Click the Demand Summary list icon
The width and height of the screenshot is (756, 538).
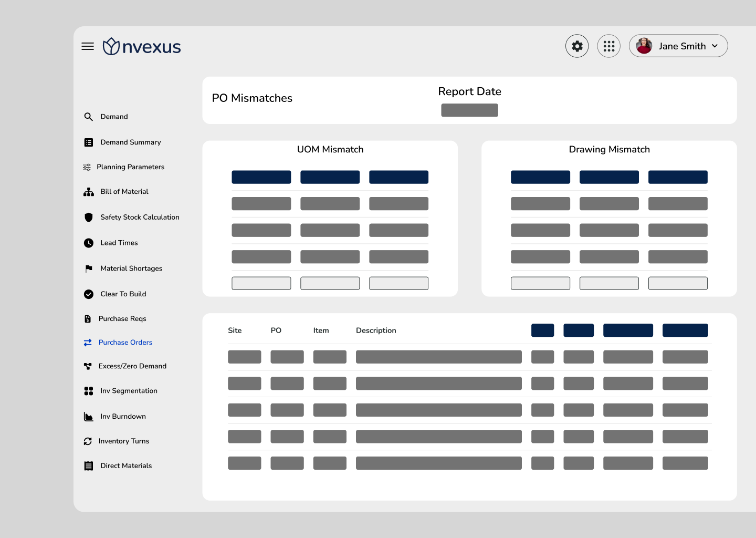[x=89, y=142]
